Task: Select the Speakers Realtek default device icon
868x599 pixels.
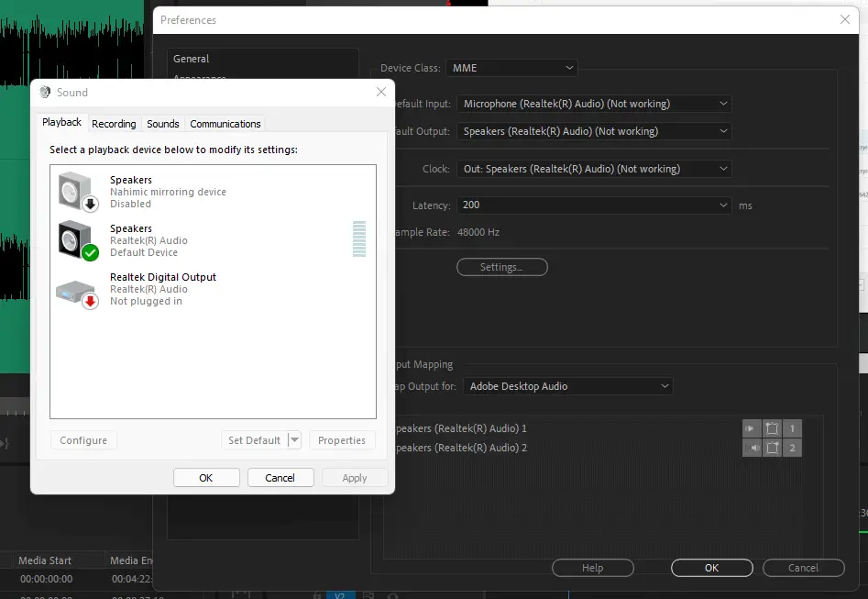Action: pyautogui.click(x=77, y=240)
